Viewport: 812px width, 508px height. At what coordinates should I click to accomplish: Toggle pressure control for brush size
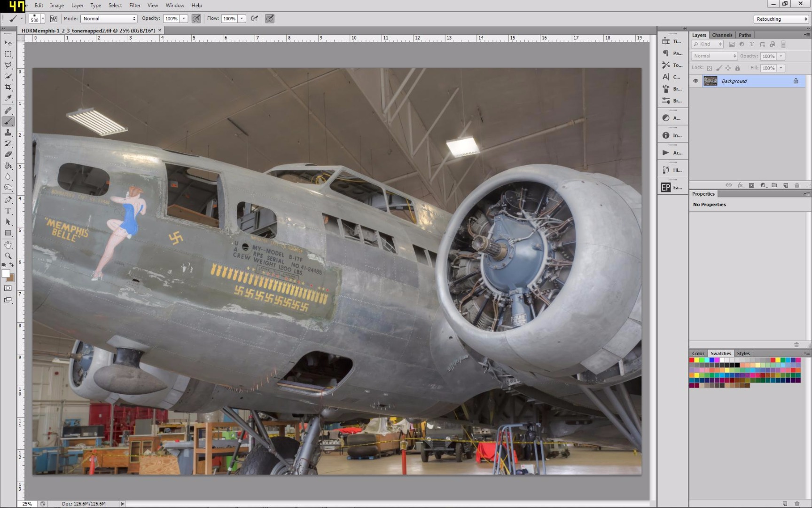pos(270,18)
